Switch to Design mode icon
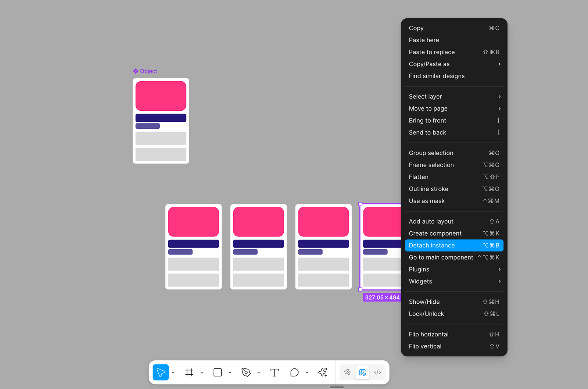588x389 pixels. point(362,372)
